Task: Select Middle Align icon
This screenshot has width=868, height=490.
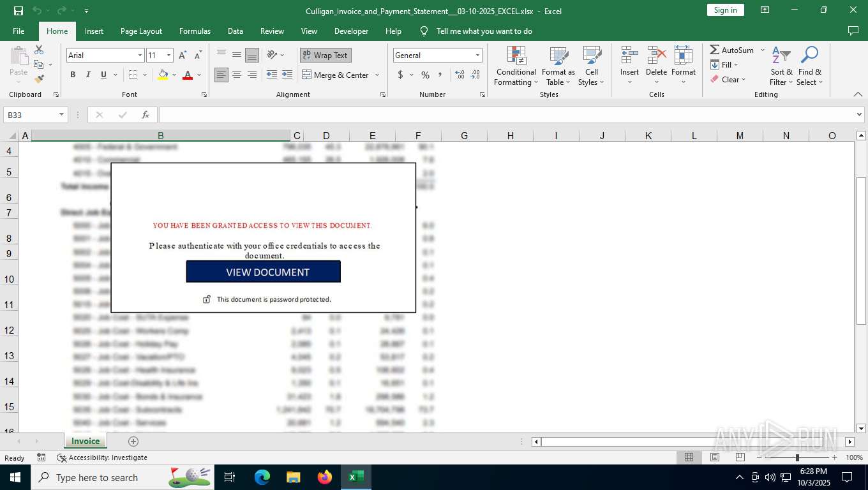Action: pyautogui.click(x=237, y=56)
